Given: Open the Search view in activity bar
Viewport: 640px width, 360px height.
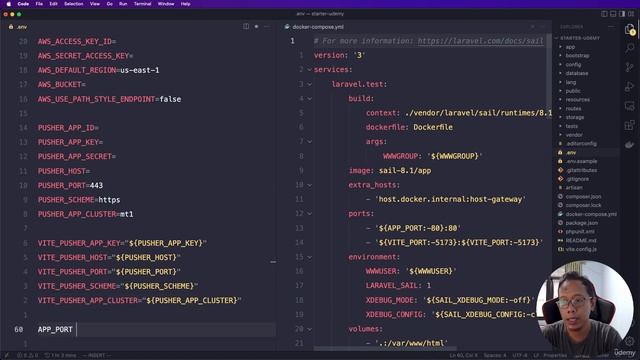Looking at the screenshot, I should coord(629,48).
